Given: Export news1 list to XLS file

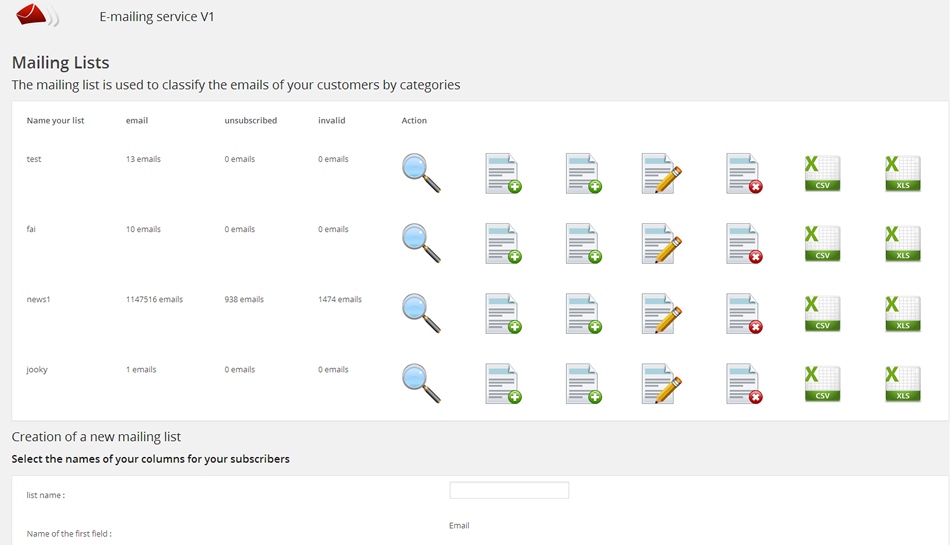Looking at the screenshot, I should (903, 314).
